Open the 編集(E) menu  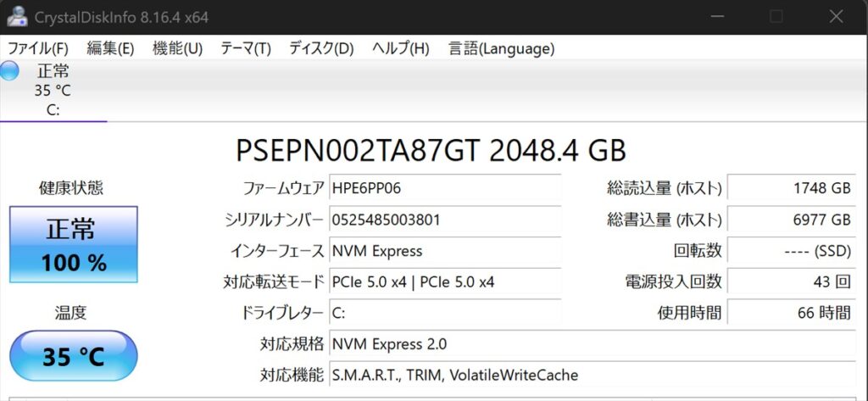pyautogui.click(x=110, y=48)
